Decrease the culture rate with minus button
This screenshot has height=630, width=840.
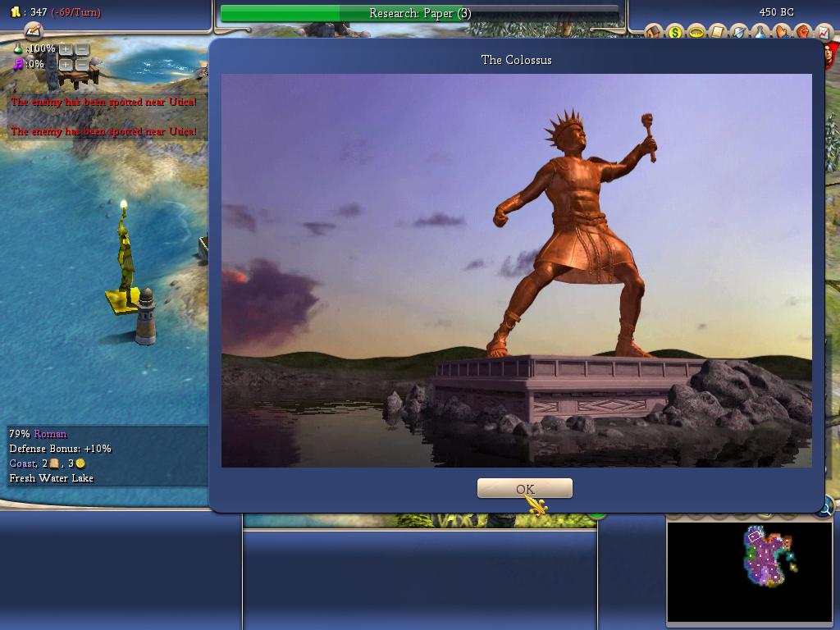pyautogui.click(x=81, y=65)
